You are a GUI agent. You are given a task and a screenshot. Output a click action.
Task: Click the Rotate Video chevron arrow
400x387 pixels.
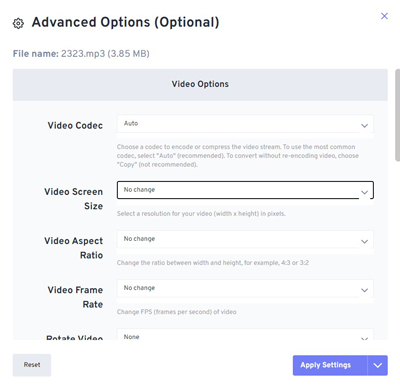pyautogui.click(x=364, y=338)
